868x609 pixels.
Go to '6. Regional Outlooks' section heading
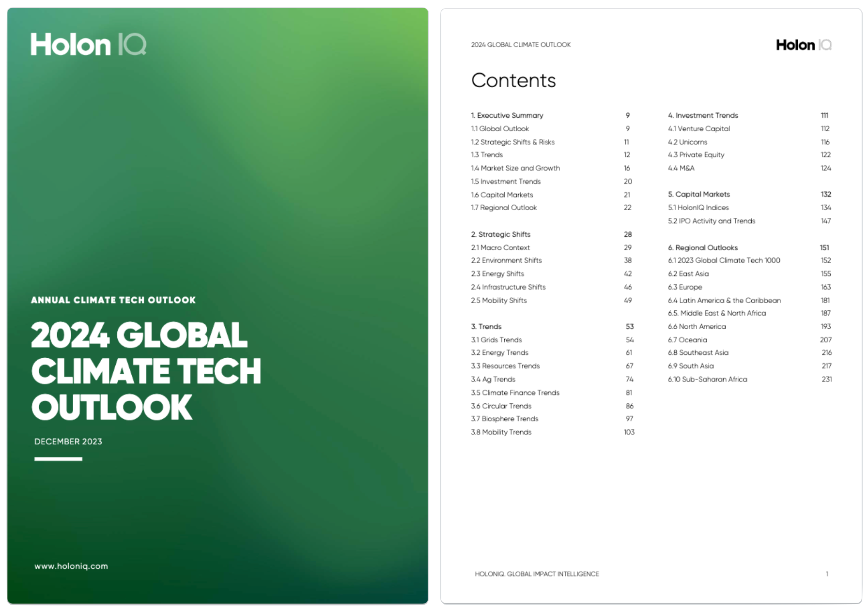(703, 248)
